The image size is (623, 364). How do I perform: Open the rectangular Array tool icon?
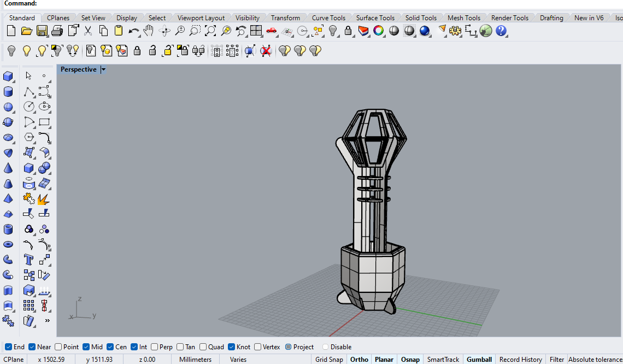pos(28,305)
